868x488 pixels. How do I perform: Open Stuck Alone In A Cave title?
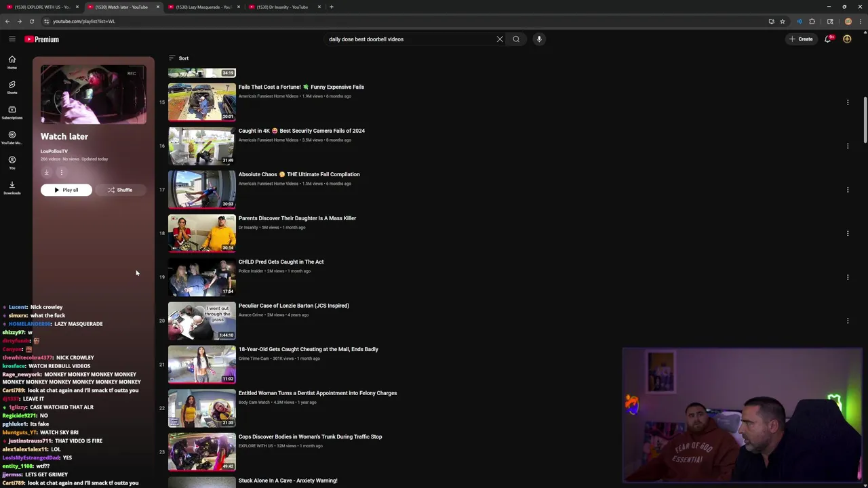(x=288, y=481)
